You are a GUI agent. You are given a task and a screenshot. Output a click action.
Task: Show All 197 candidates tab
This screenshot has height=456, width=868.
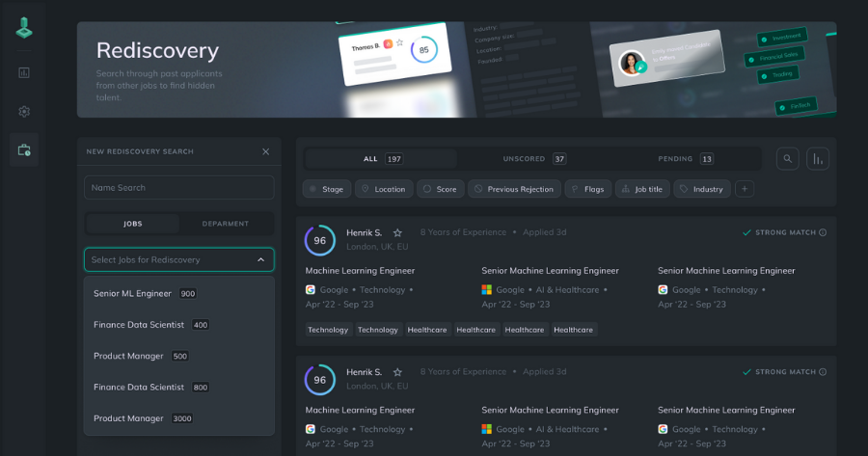(381, 159)
